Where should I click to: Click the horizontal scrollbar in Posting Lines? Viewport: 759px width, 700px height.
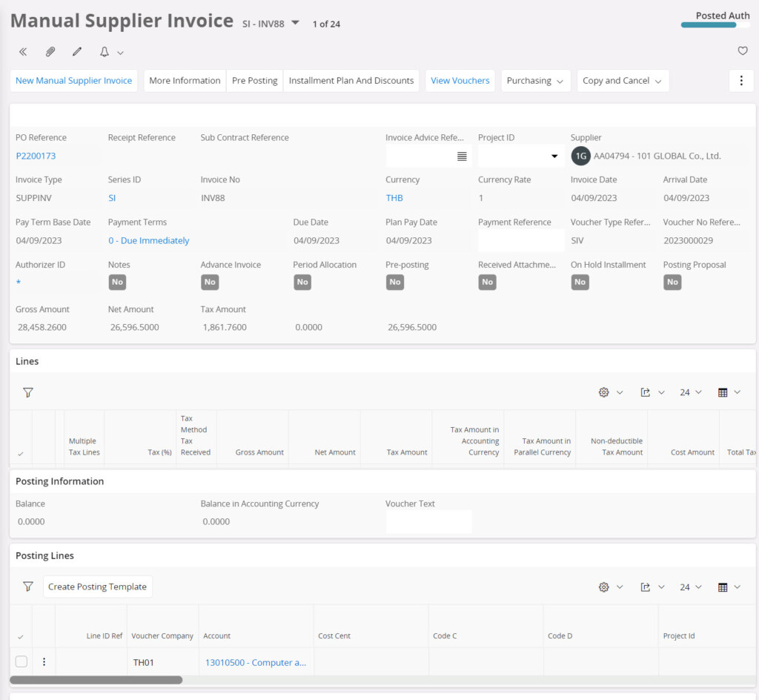tap(96, 680)
